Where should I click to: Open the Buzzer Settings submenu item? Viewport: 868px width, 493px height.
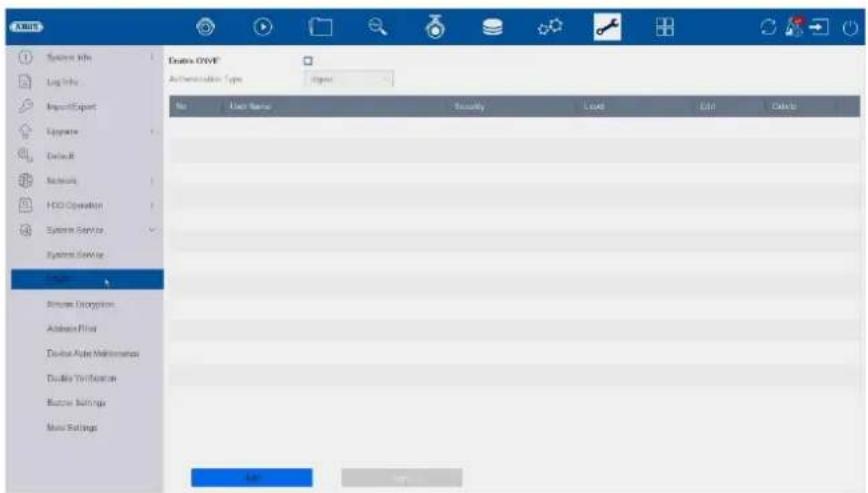click(76, 403)
